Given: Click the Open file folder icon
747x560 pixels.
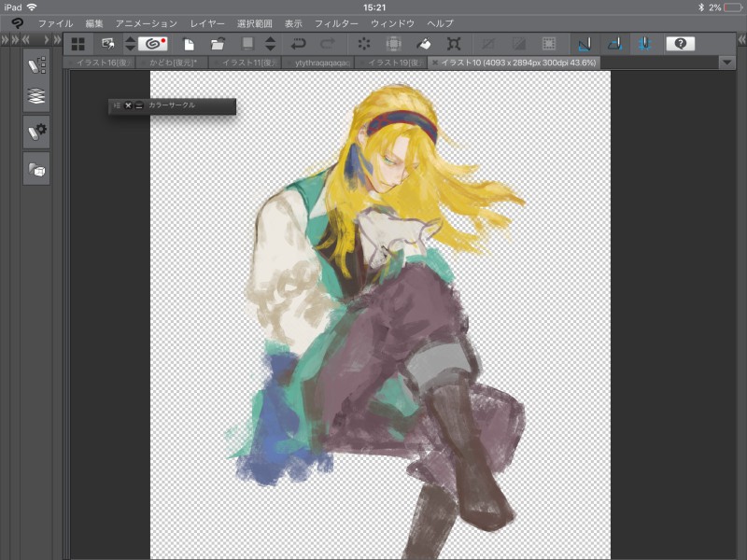Looking at the screenshot, I should tap(217, 44).
